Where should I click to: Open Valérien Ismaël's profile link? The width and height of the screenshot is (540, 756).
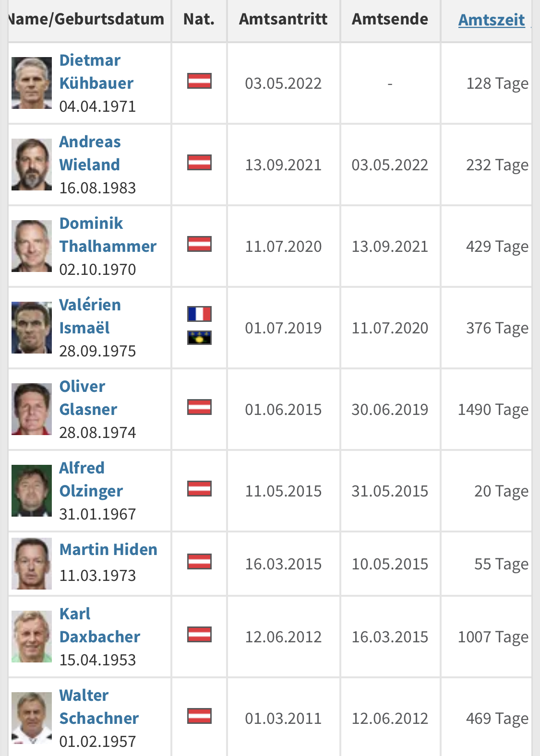coord(90,317)
